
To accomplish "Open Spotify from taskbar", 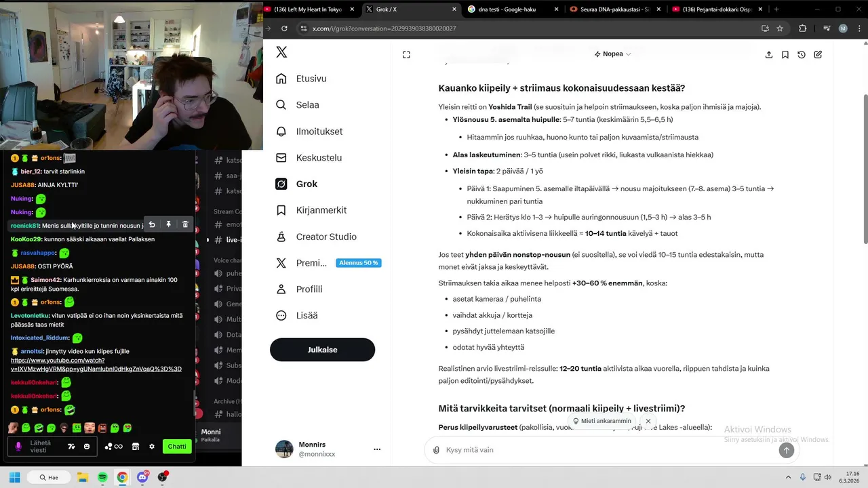I will (x=102, y=477).
